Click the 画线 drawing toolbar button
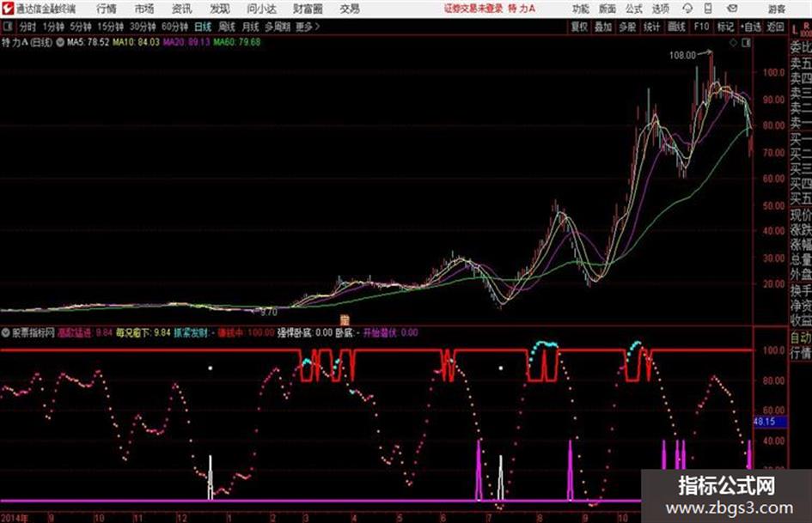Image resolution: width=812 pixels, height=523 pixels. click(676, 27)
